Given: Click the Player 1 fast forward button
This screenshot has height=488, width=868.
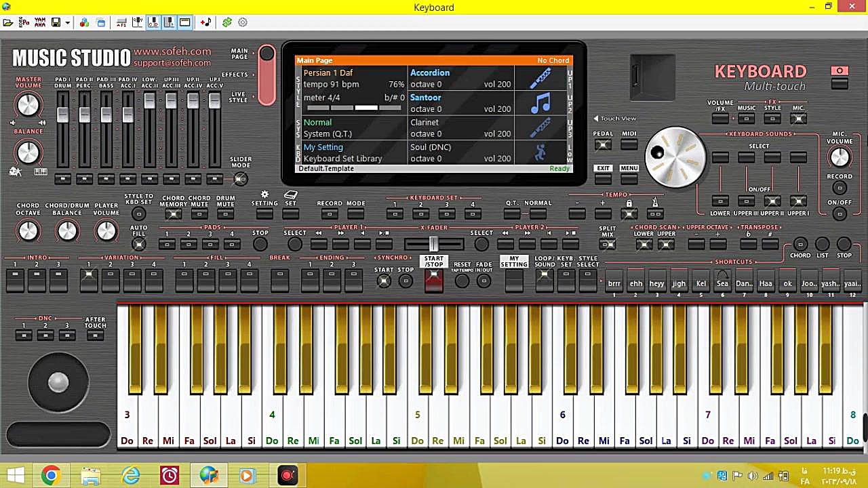Looking at the screenshot, I should [340, 244].
